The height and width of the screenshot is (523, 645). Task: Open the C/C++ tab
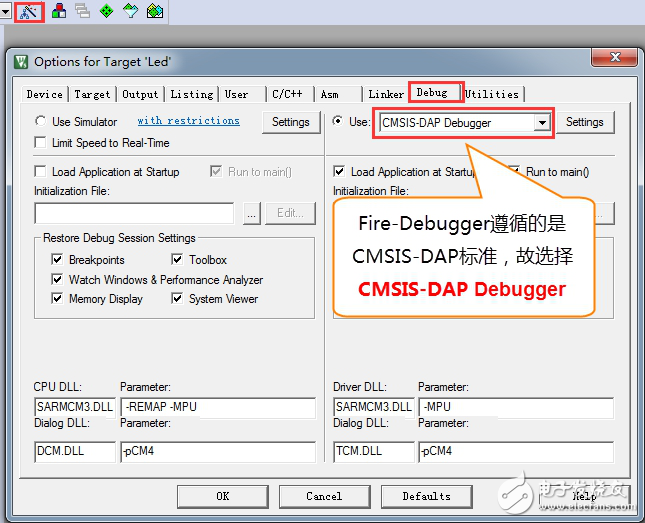287,94
